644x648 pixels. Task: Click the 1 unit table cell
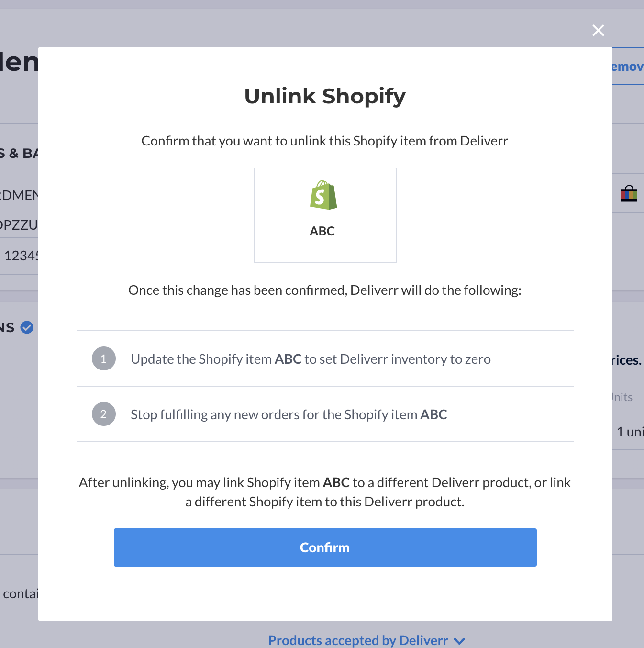(630, 432)
